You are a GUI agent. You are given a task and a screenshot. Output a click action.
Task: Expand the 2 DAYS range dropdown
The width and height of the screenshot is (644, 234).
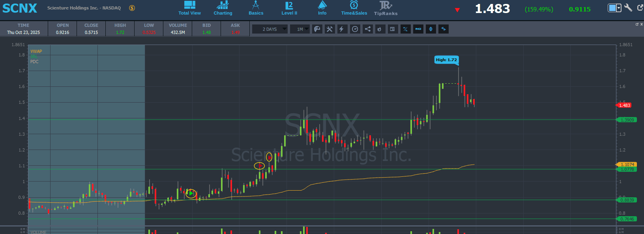[270, 29]
